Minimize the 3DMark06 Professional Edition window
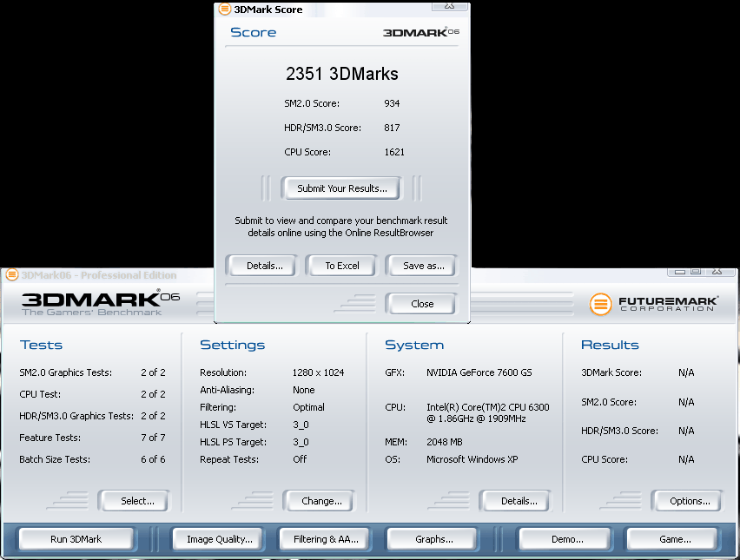This screenshot has height=560, width=740. pos(678,272)
